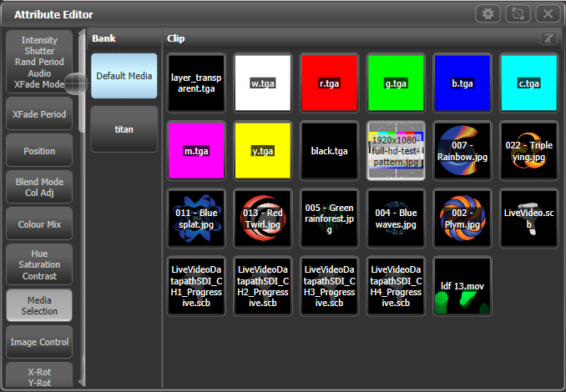This screenshot has height=392, width=566.
Task: Select the Intensity Shutter attribute group
Action: click(x=39, y=62)
